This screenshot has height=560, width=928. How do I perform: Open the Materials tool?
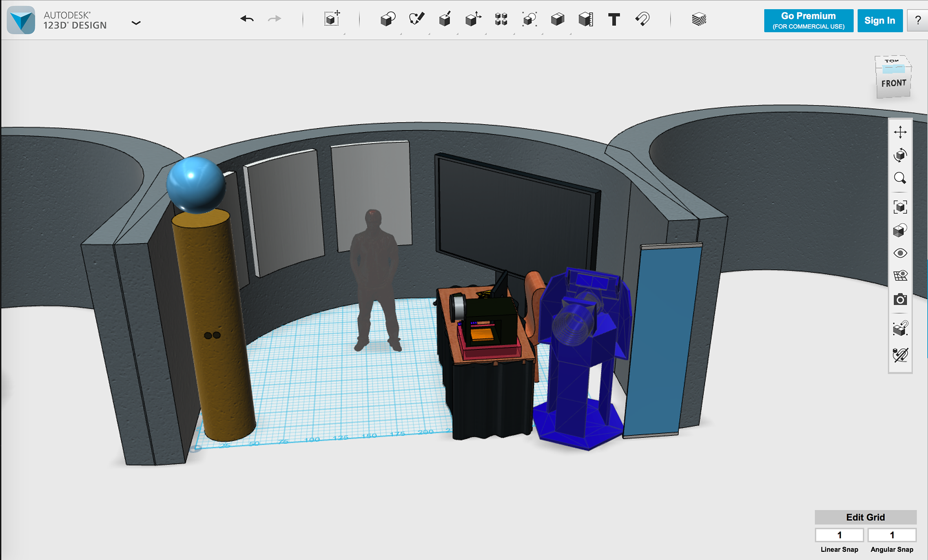(x=699, y=19)
